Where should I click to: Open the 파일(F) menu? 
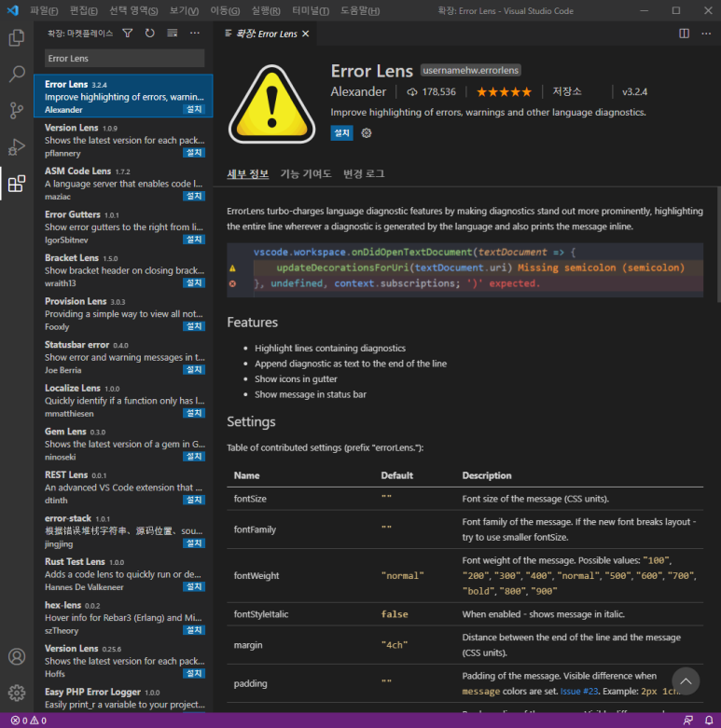(x=44, y=10)
